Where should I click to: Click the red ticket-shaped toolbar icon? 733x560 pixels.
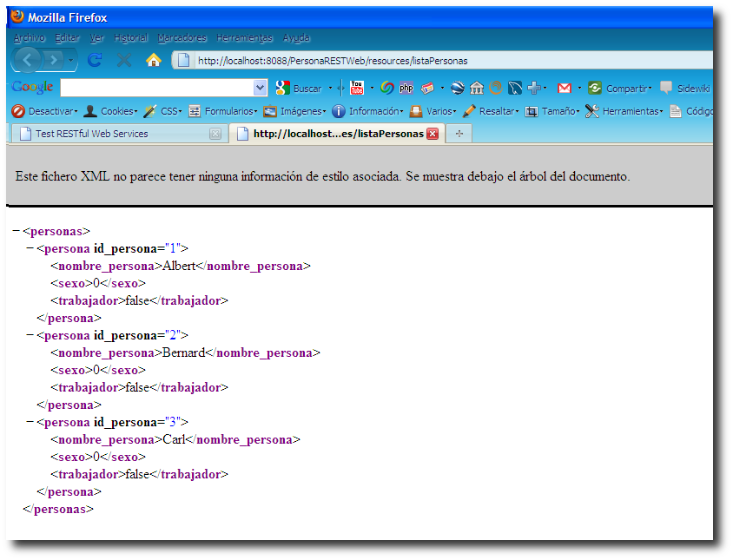pyautogui.click(x=427, y=88)
